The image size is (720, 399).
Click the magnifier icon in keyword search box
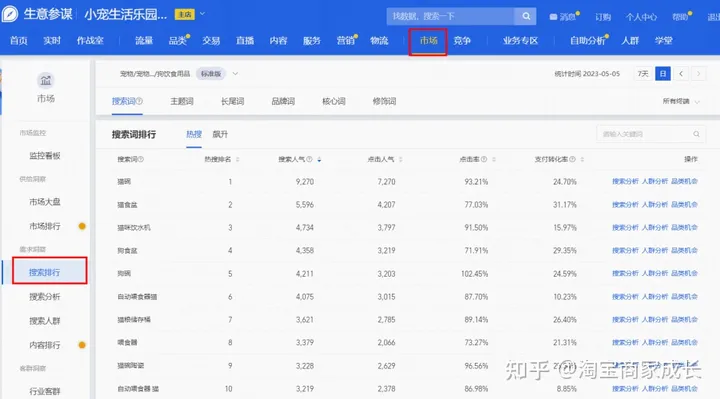pos(696,134)
